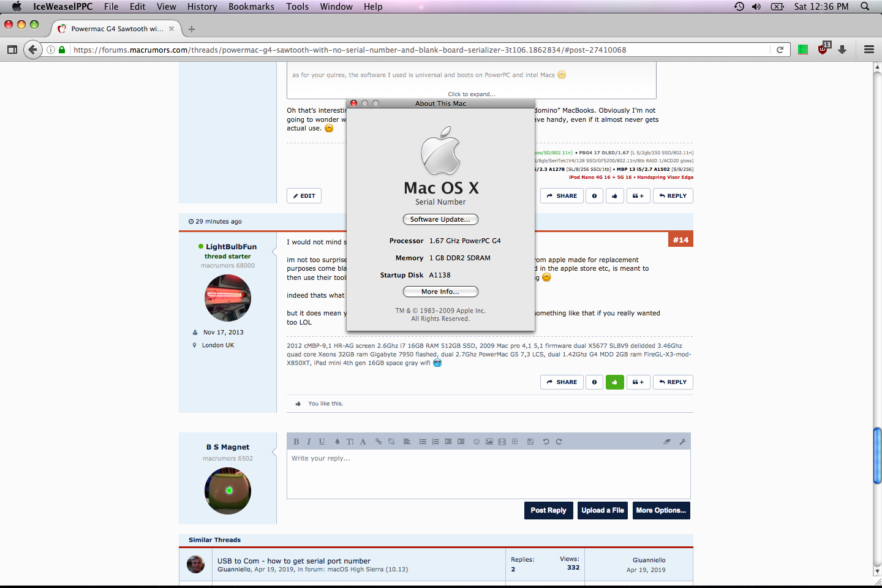Click 'Click to expand...' on the quote
This screenshot has width=882, height=588.
[472, 94]
